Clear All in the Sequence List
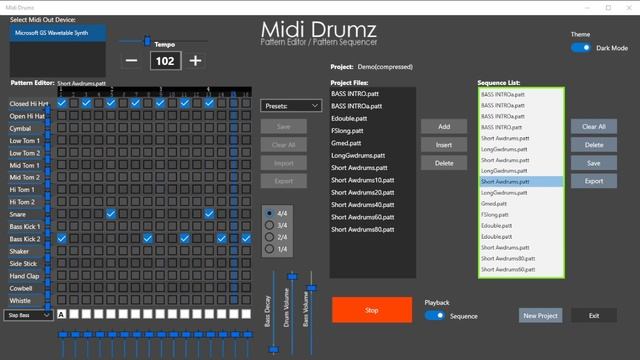This screenshot has height=360, width=640. click(594, 127)
